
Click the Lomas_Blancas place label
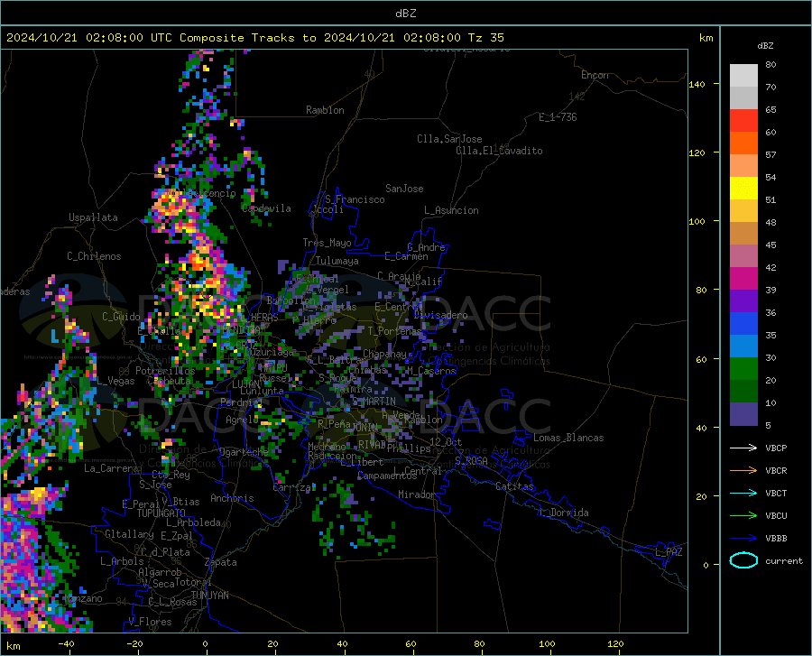point(568,438)
